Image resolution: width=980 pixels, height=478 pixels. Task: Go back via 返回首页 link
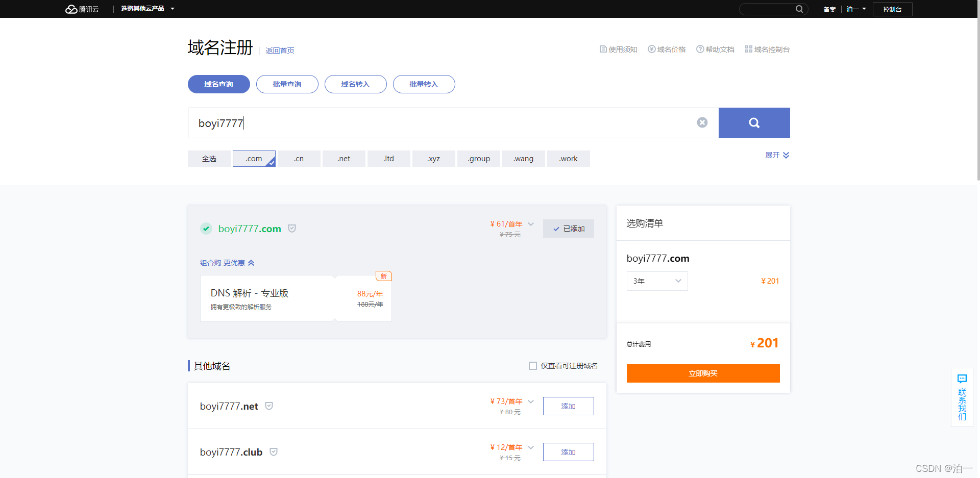(x=280, y=51)
